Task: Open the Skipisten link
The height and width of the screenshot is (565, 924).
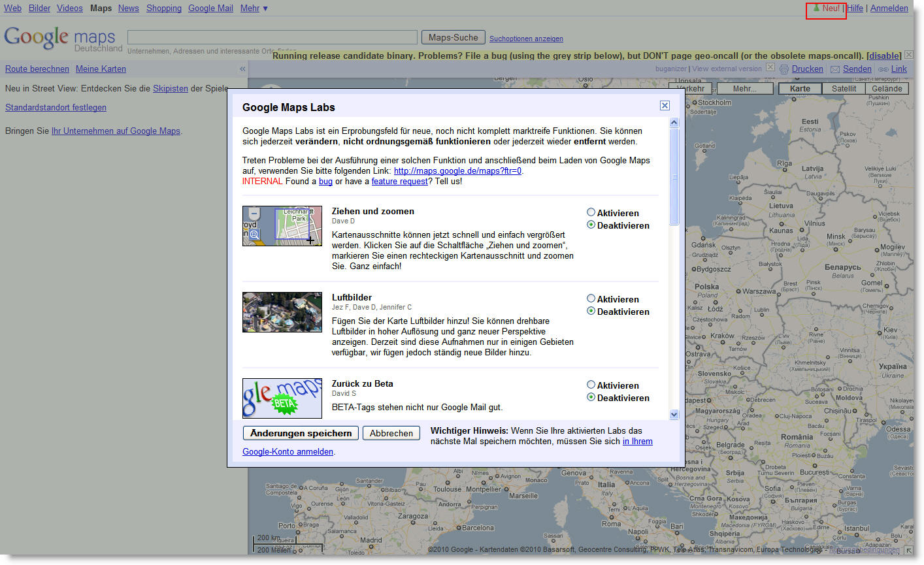Action: (171, 88)
